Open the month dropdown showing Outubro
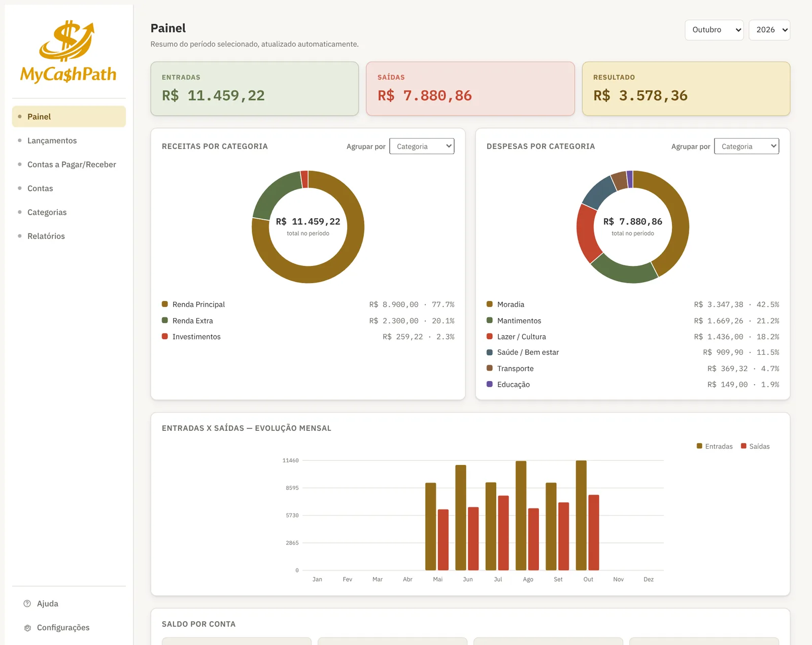This screenshot has height=645, width=812. click(714, 30)
